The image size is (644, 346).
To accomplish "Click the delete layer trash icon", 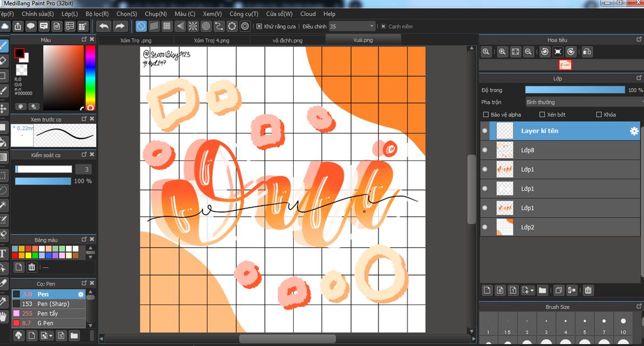I will [x=588, y=291].
